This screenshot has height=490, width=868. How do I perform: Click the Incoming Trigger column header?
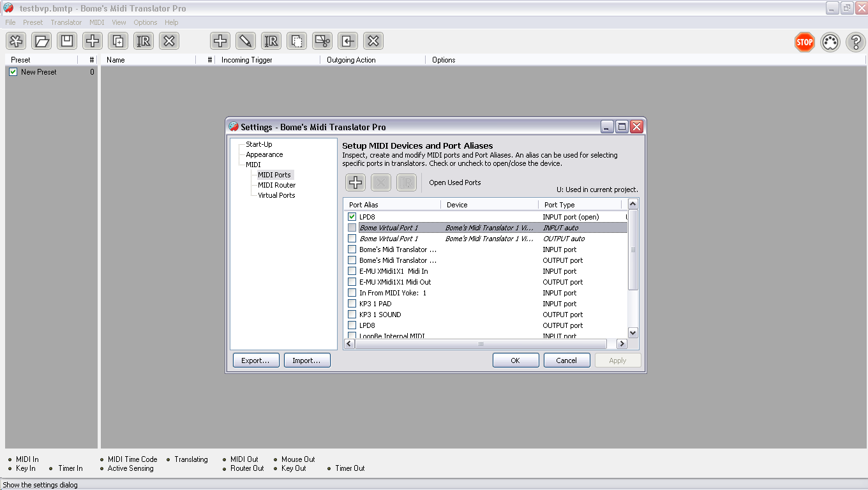267,60
